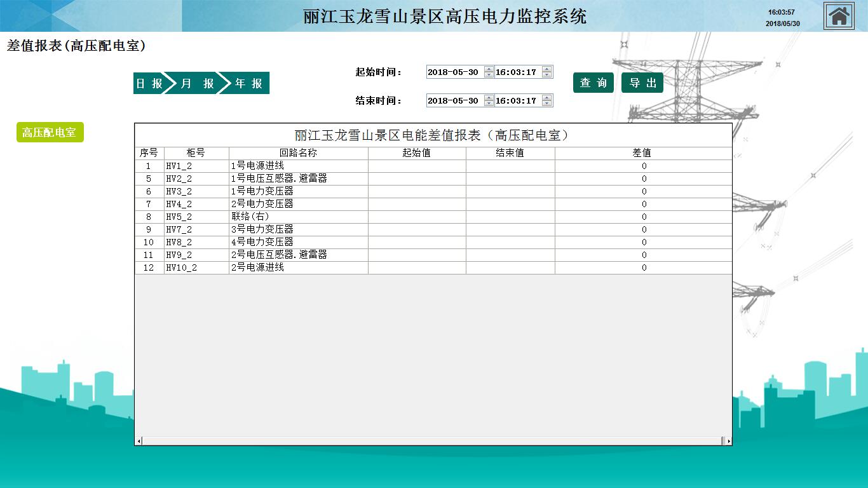Click the 结束时间 end time field
The width and height of the screenshot is (868, 488).
point(517,101)
